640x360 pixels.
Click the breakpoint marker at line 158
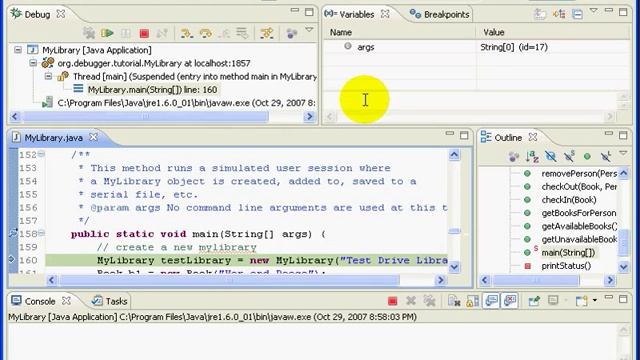(x=13, y=233)
